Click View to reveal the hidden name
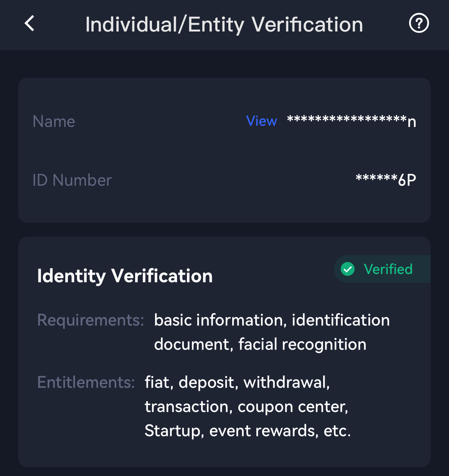 click(x=262, y=121)
